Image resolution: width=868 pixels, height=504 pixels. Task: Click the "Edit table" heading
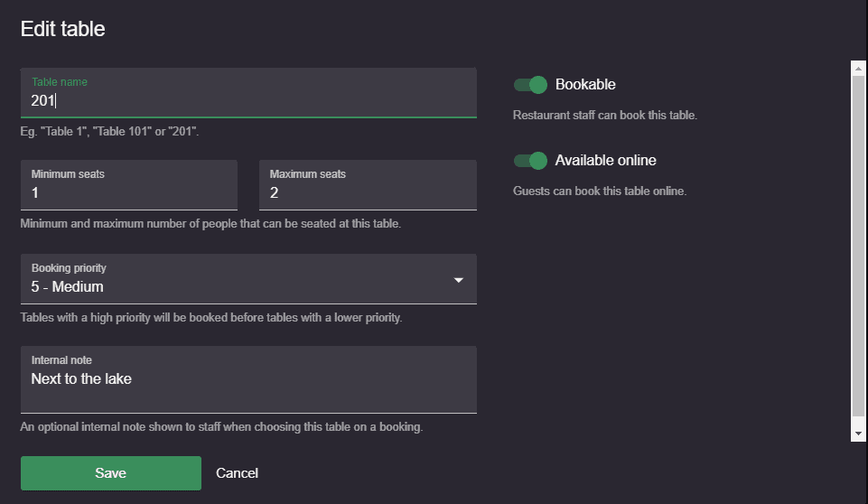pos(62,29)
